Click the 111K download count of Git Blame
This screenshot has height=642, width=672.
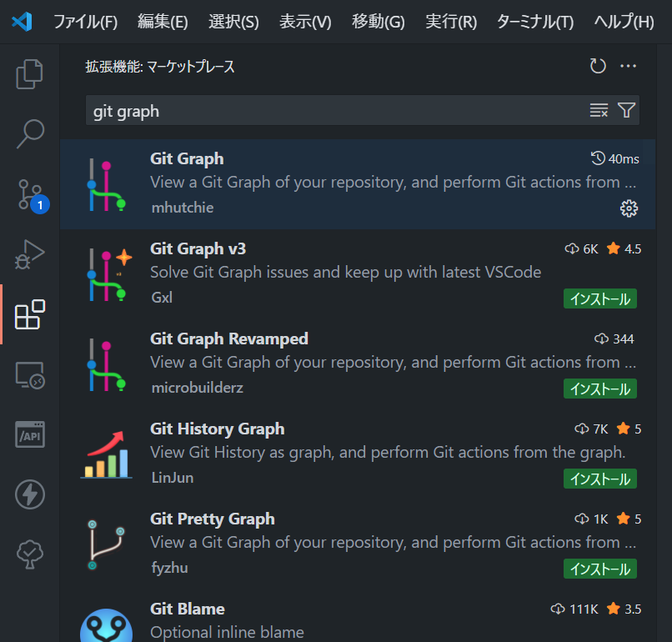coord(574,609)
